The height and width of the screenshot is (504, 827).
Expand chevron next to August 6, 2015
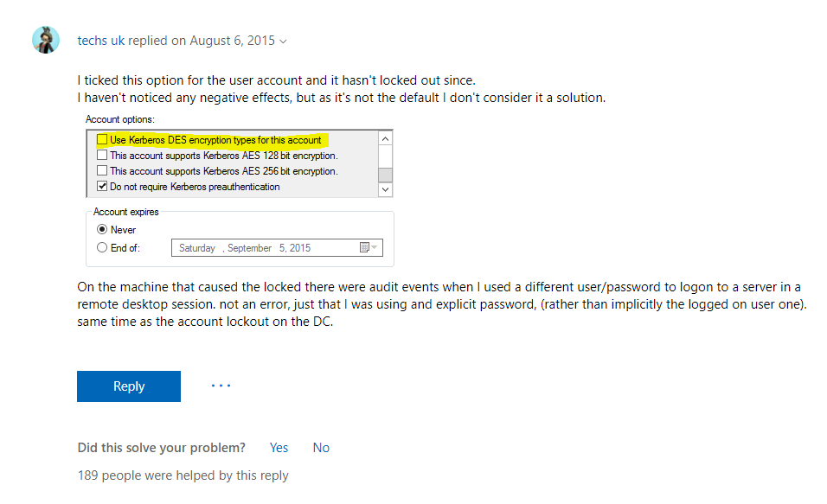click(283, 41)
